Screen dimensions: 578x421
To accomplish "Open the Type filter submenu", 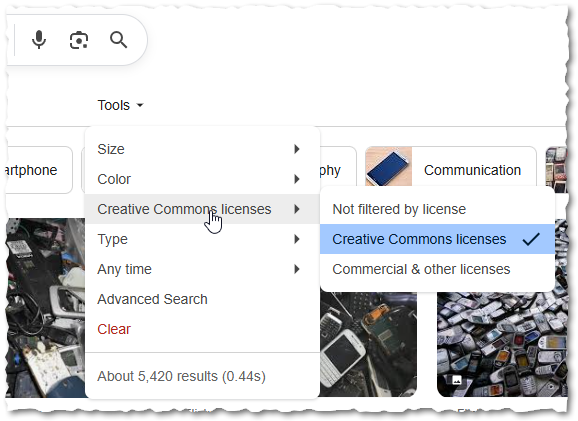I will point(202,239).
